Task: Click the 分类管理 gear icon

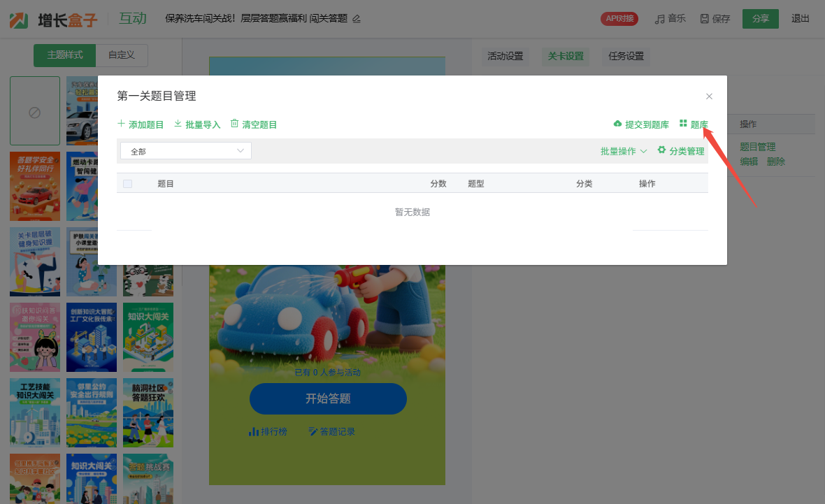Action: click(661, 150)
